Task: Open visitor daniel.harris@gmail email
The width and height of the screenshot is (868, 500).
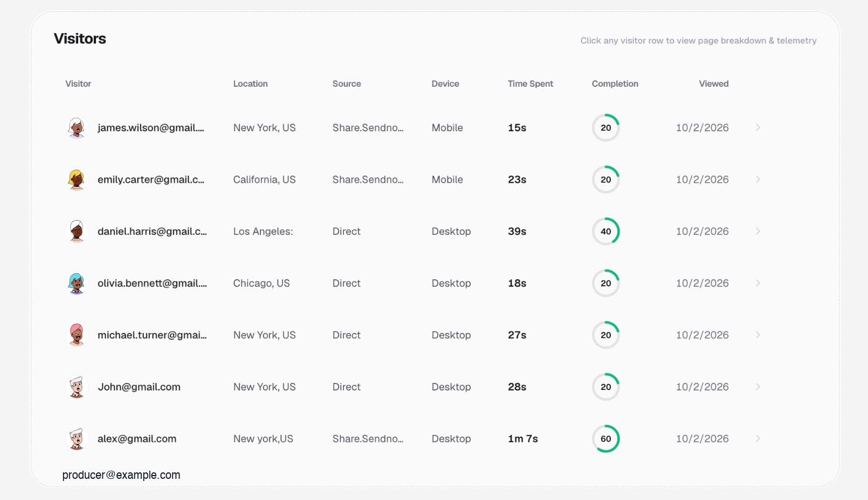Action: (152, 232)
